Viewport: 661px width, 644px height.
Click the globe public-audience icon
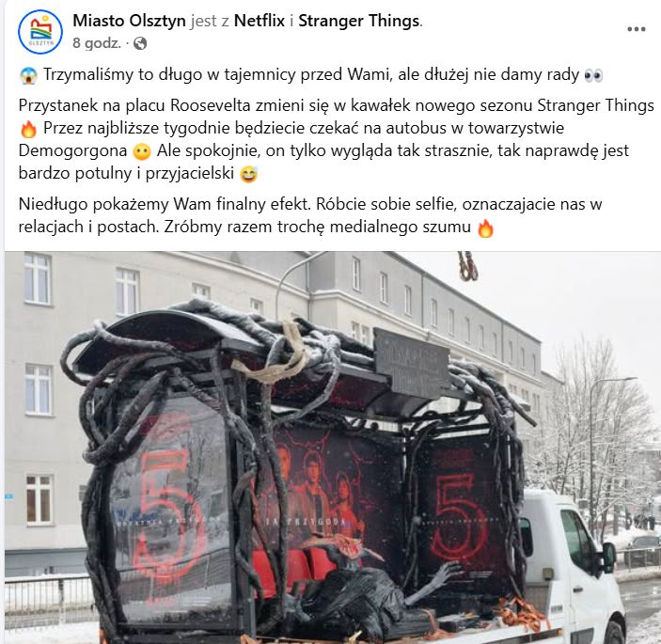tap(140, 43)
